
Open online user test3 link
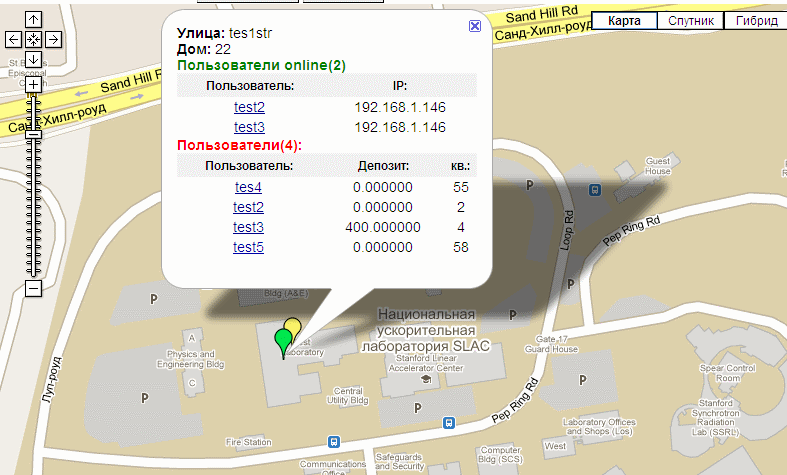(249, 127)
